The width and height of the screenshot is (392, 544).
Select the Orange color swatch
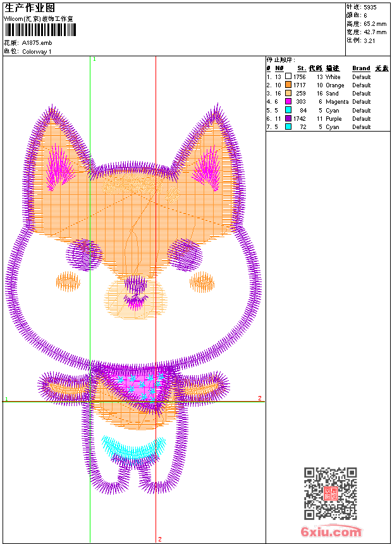tap(288, 85)
